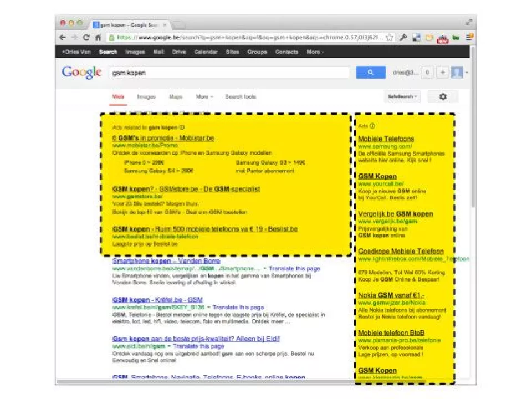Click the Samsung Galaxy S3 sitelink
The image size is (532, 399).
tap(270, 162)
